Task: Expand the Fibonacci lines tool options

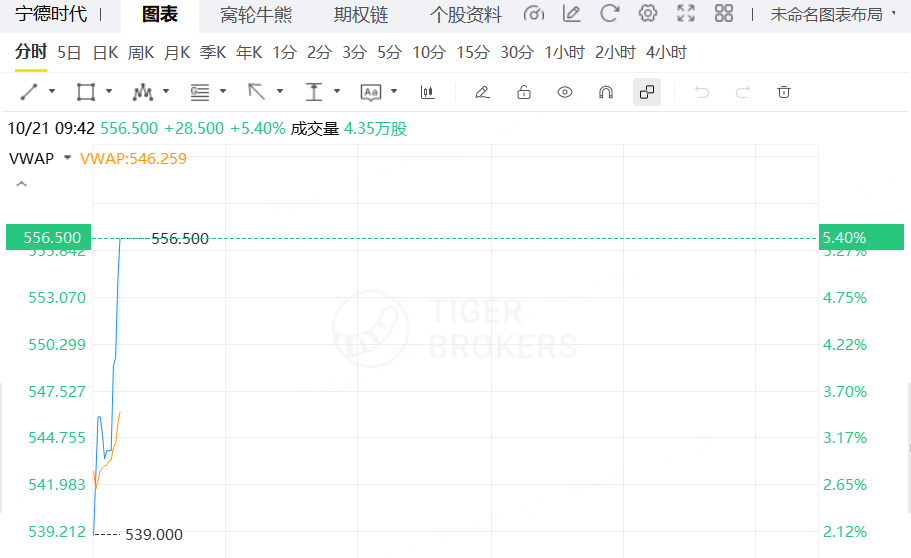Action: 223,91
